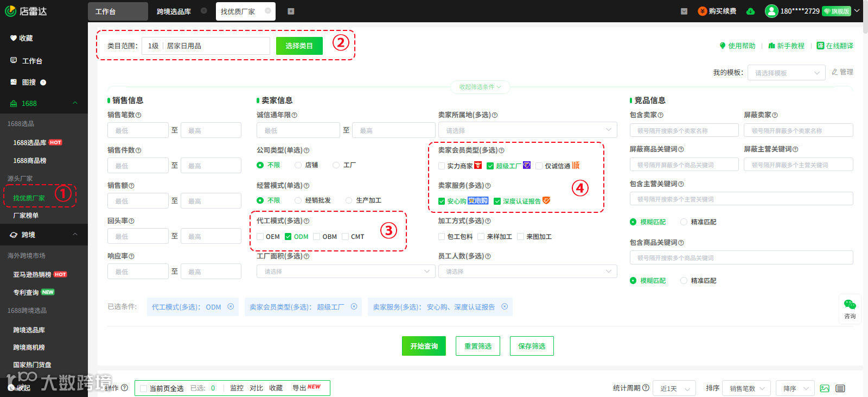Image resolution: width=868 pixels, height=397 pixels.
Task: Click the gray mail dropdown icon in header
Action: (684, 11)
